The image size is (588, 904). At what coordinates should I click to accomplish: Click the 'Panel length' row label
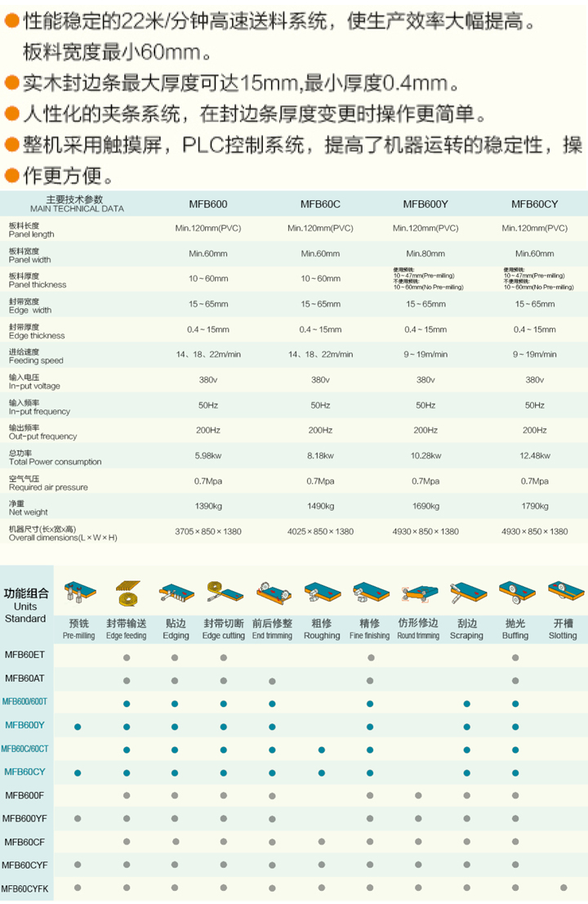point(32,235)
